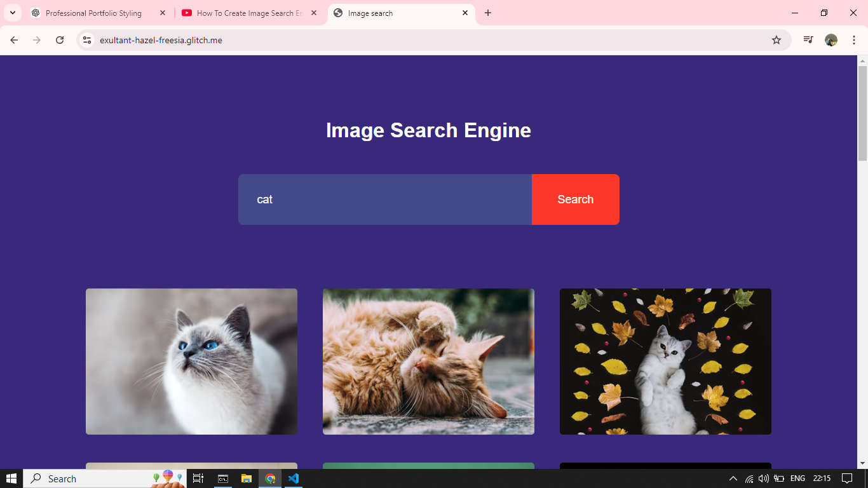
Task: Open Task View on taskbar
Action: click(x=198, y=478)
